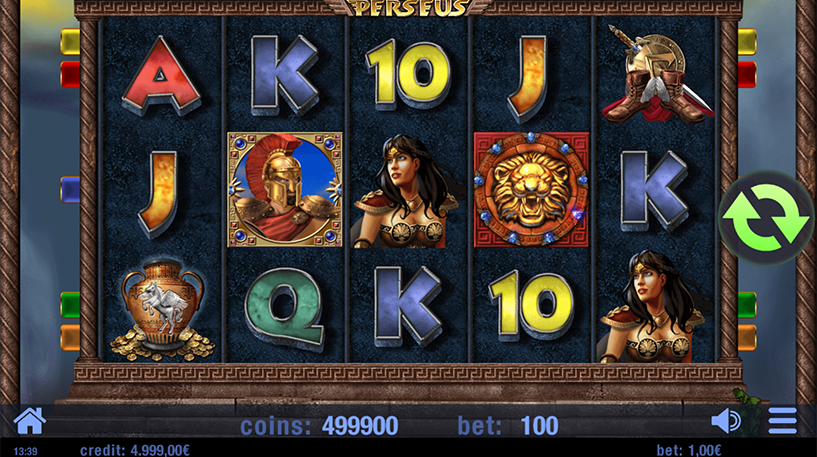Click the warrior woman on the middle reel

pos(408,191)
